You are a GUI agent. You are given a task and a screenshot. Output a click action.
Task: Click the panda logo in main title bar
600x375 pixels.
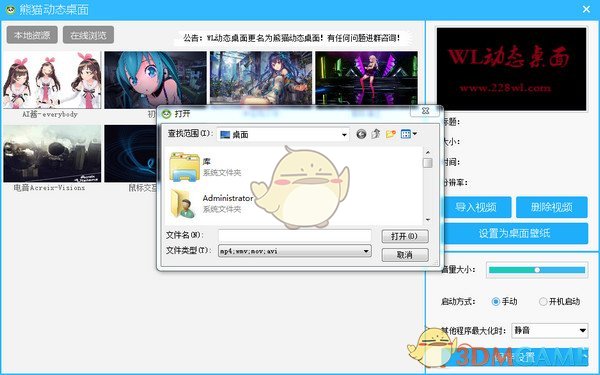point(10,10)
